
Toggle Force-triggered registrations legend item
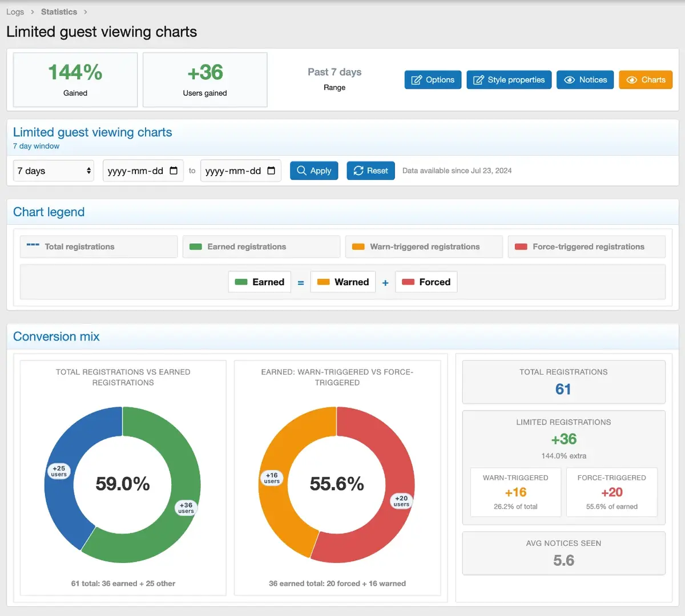586,247
